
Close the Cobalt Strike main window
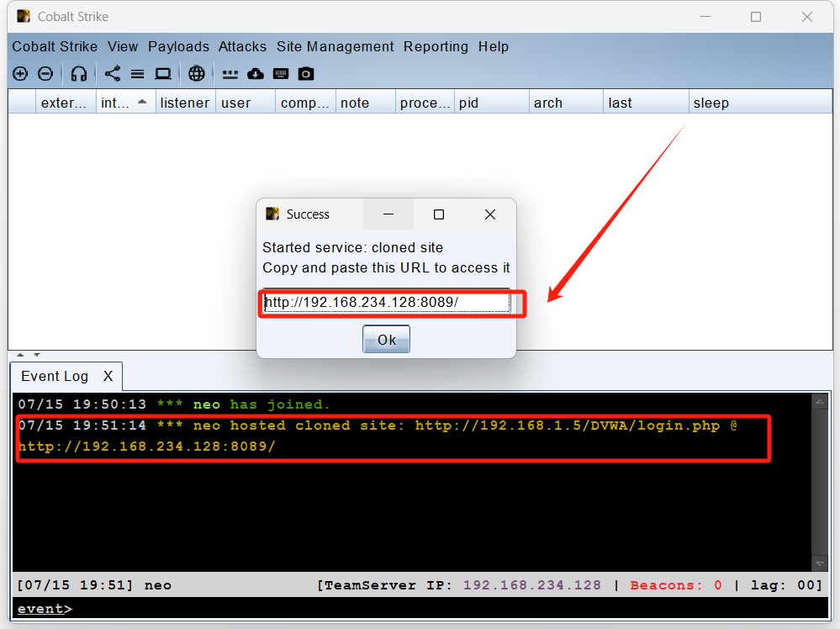806,17
